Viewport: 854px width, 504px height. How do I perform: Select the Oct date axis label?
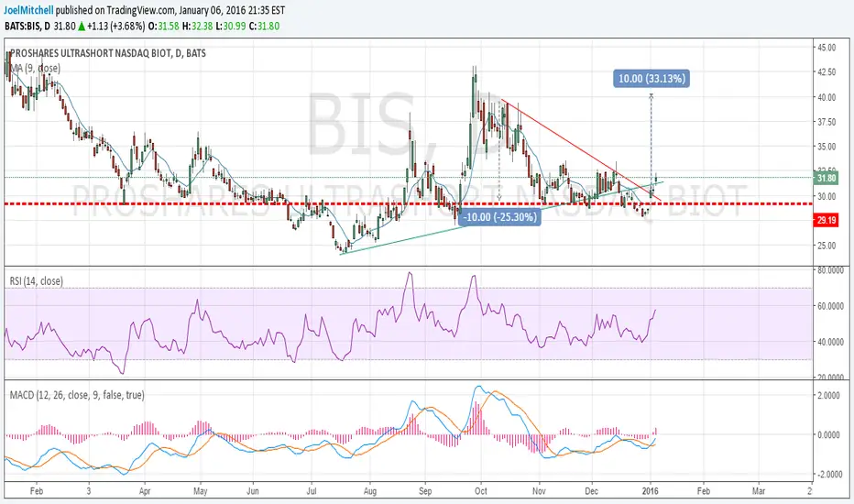481,491
